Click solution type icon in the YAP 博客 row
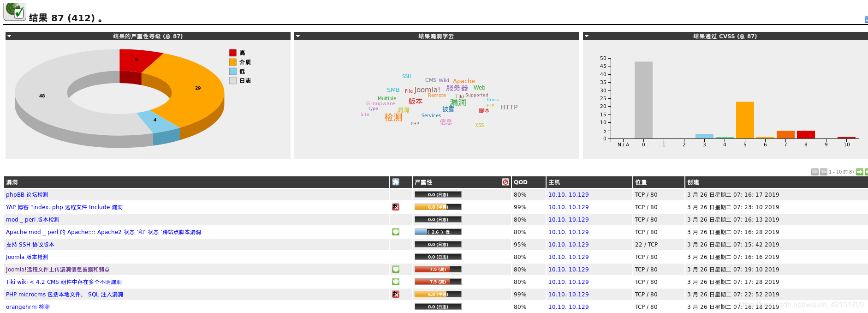 (x=396, y=207)
